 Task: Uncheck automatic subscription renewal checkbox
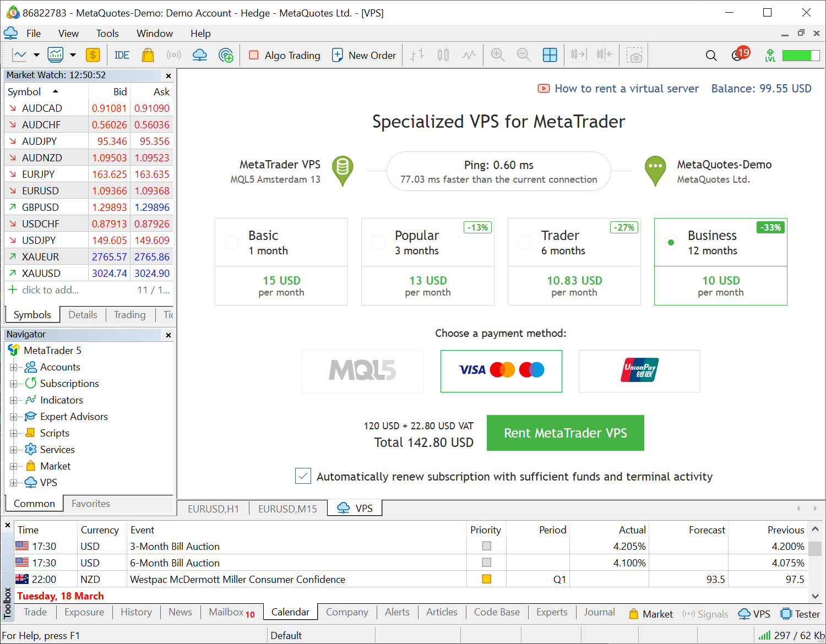[303, 476]
